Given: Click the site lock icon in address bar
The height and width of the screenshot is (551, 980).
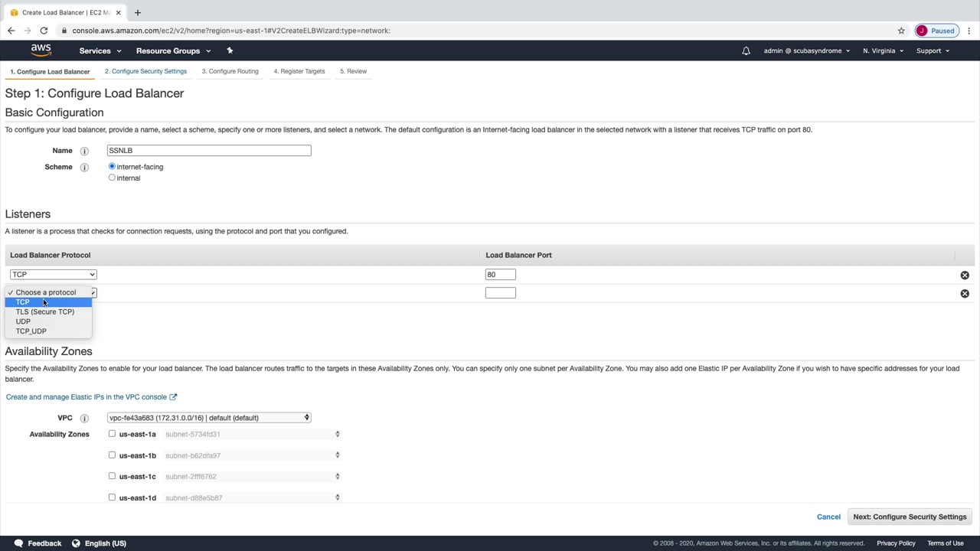Looking at the screenshot, I should click(65, 31).
